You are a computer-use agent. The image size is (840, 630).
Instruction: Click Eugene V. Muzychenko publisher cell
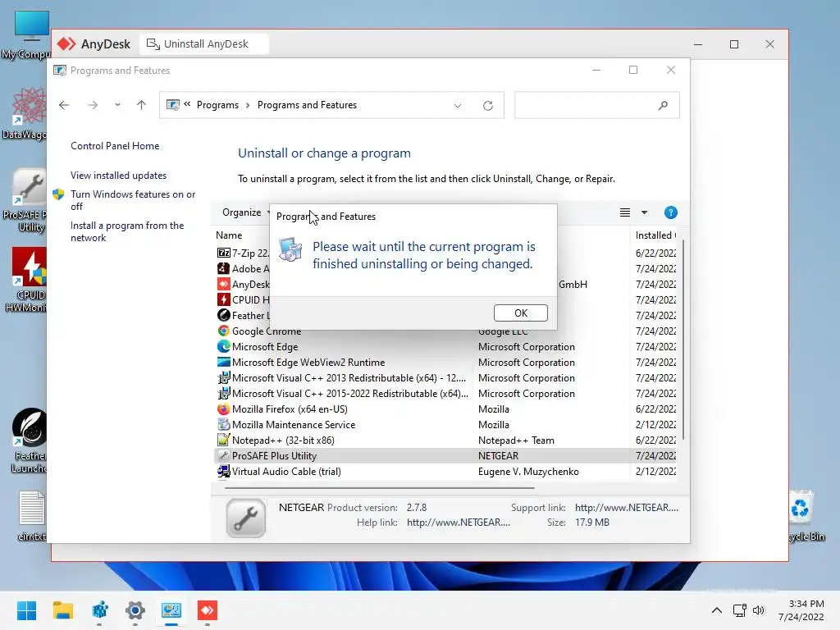(x=528, y=472)
